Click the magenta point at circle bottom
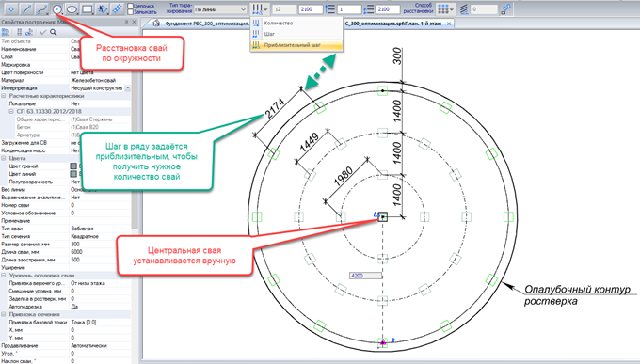The width and height of the screenshot is (640, 364). point(383,342)
